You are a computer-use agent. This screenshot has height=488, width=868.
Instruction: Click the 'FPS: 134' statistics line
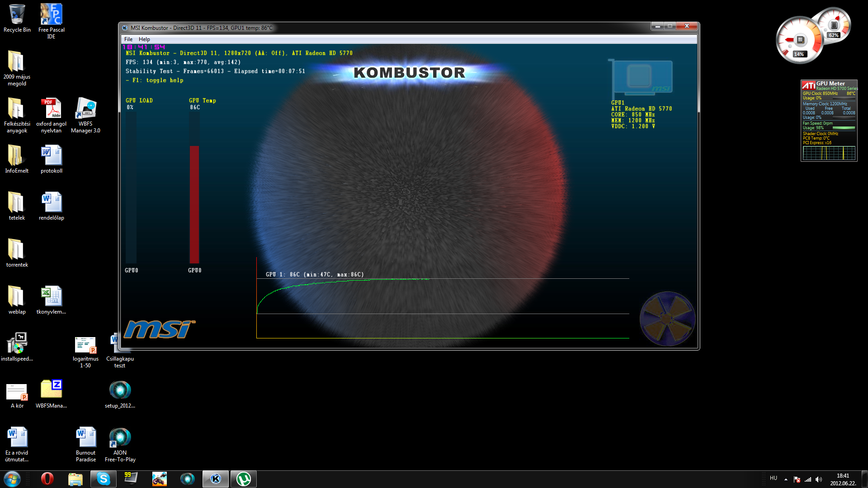(x=183, y=62)
